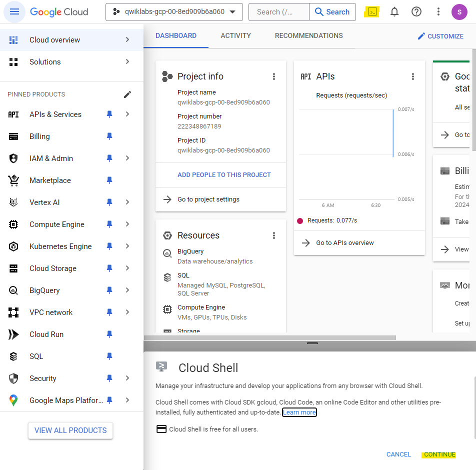This screenshot has height=470, width=476.
Task: Click VIEW ALL PRODUCTS button
Action: click(70, 430)
